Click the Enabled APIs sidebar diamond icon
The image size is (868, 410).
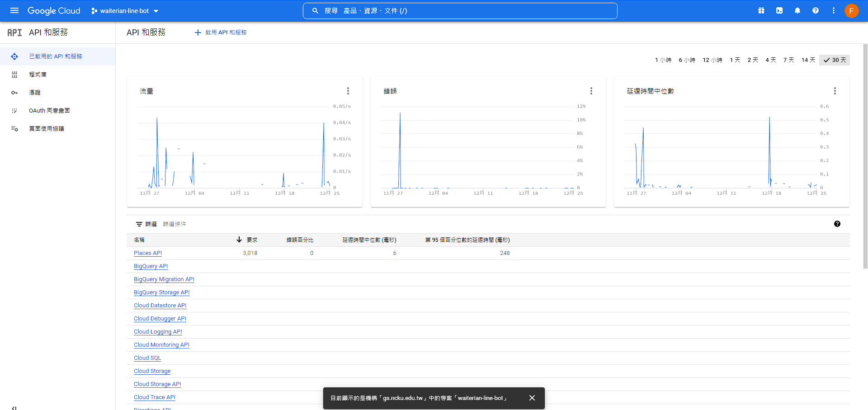[x=14, y=57]
